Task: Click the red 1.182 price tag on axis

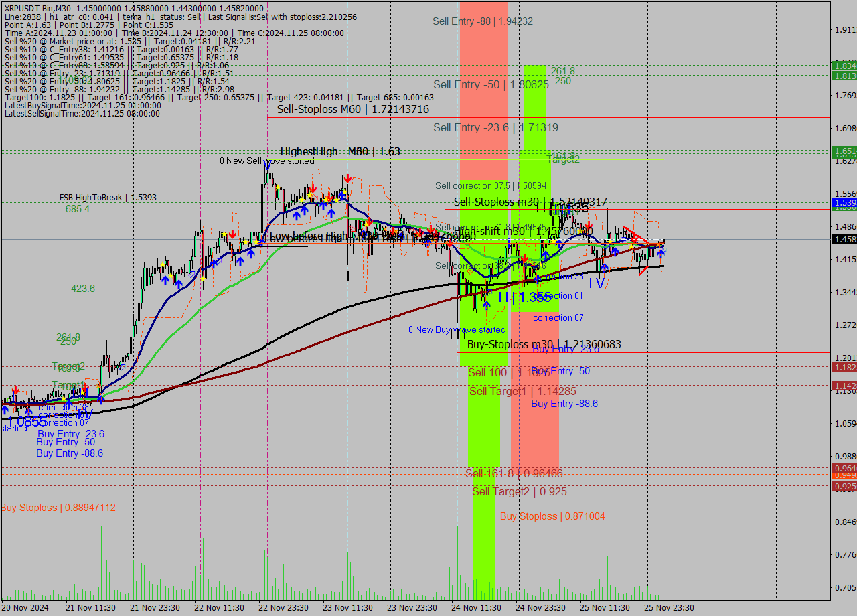Action: point(844,368)
